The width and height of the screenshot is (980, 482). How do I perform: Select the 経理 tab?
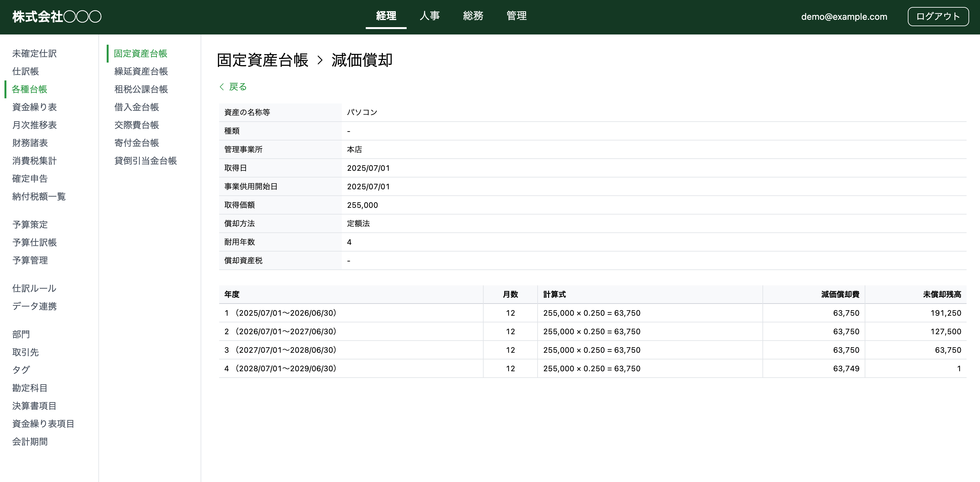[386, 16]
